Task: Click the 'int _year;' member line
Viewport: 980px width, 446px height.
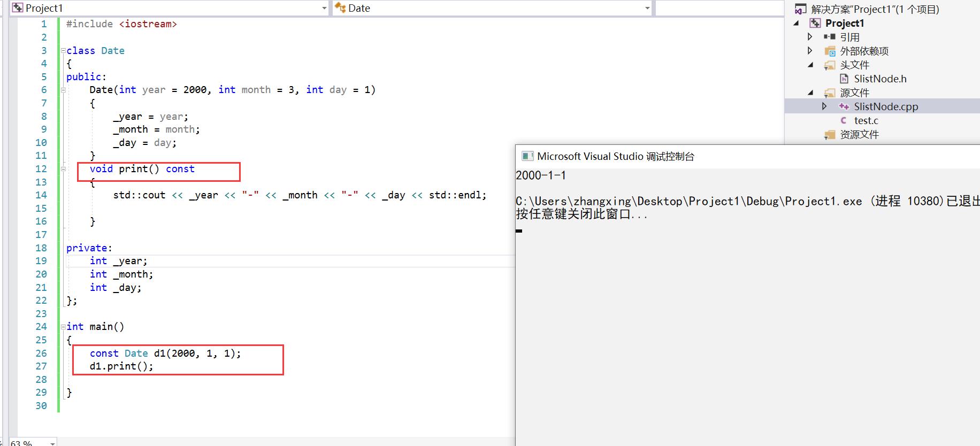Action: click(118, 261)
